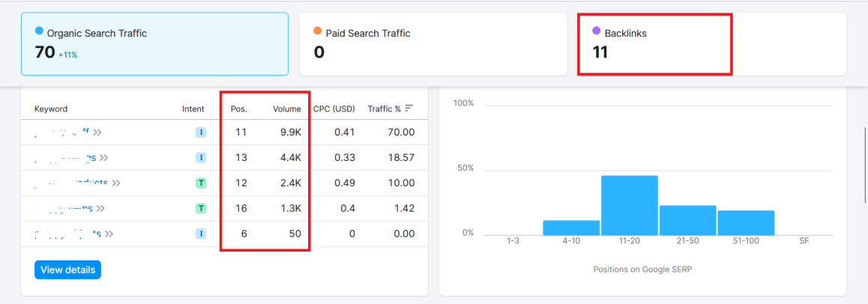Click the 0.41 CPC value

click(345, 132)
